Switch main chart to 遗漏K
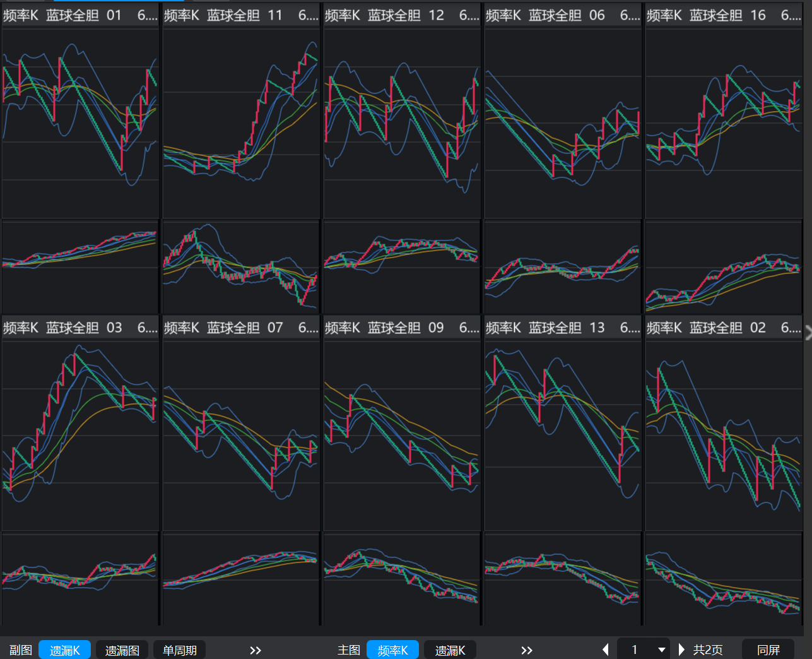The image size is (812, 659). (x=450, y=650)
